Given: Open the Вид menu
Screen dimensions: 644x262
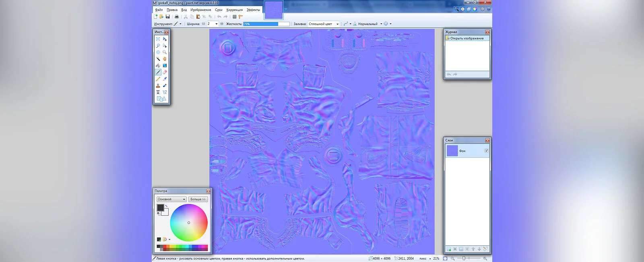Looking at the screenshot, I should [x=184, y=10].
